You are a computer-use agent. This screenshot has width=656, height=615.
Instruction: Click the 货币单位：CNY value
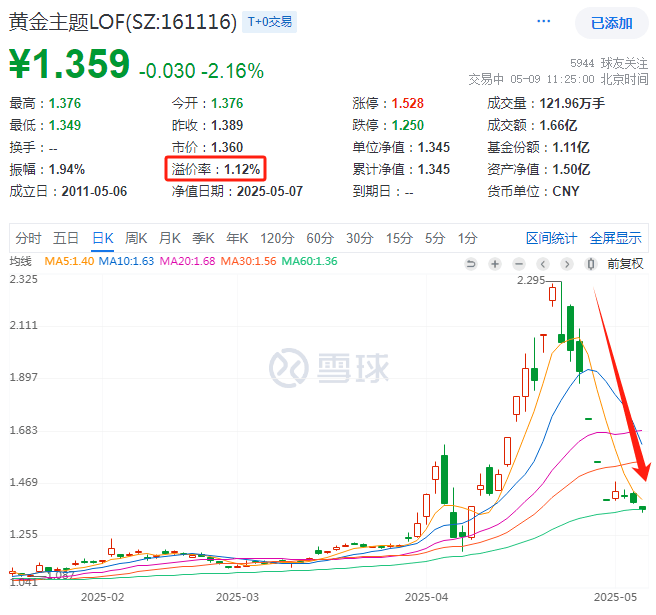(533, 192)
